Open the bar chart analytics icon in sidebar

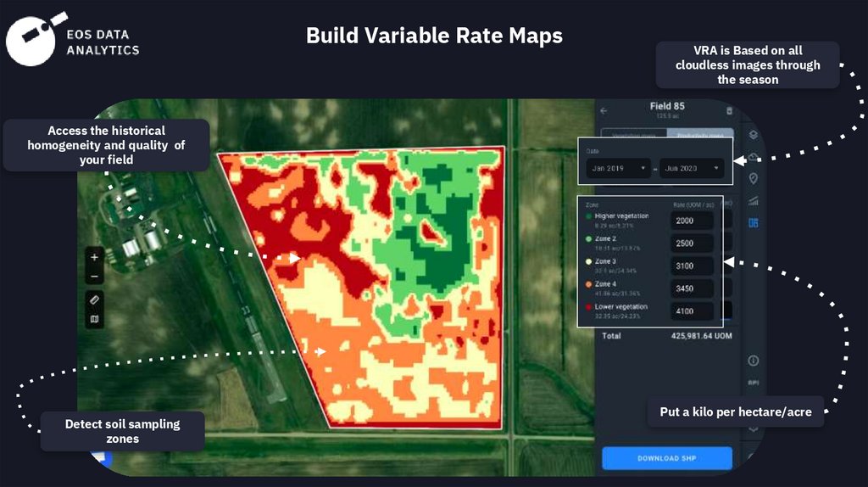pos(753,200)
